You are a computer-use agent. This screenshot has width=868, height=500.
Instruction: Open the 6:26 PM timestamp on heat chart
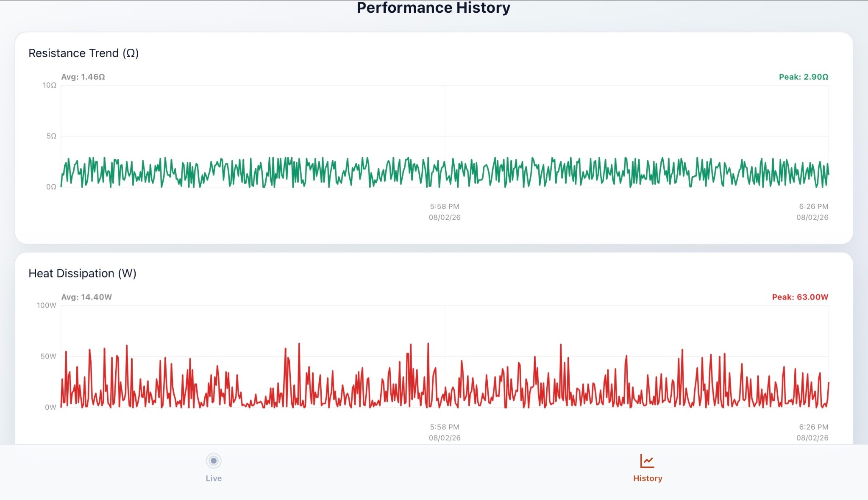[x=813, y=427]
